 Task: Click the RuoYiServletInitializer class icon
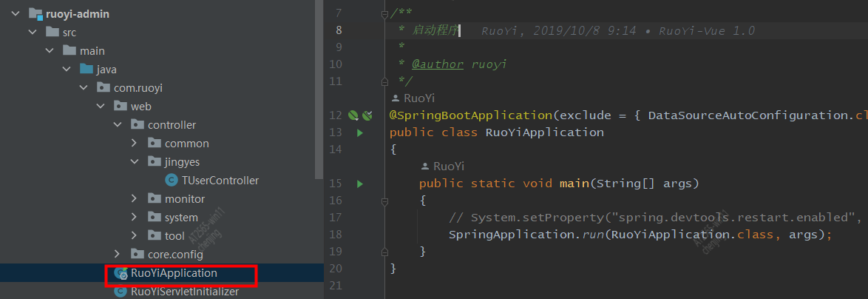(x=120, y=292)
